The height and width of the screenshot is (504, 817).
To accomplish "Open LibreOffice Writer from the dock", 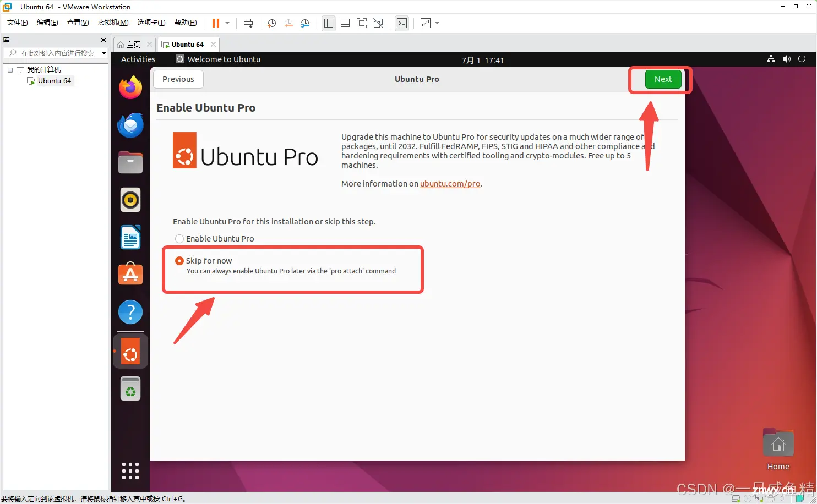I will tap(130, 238).
